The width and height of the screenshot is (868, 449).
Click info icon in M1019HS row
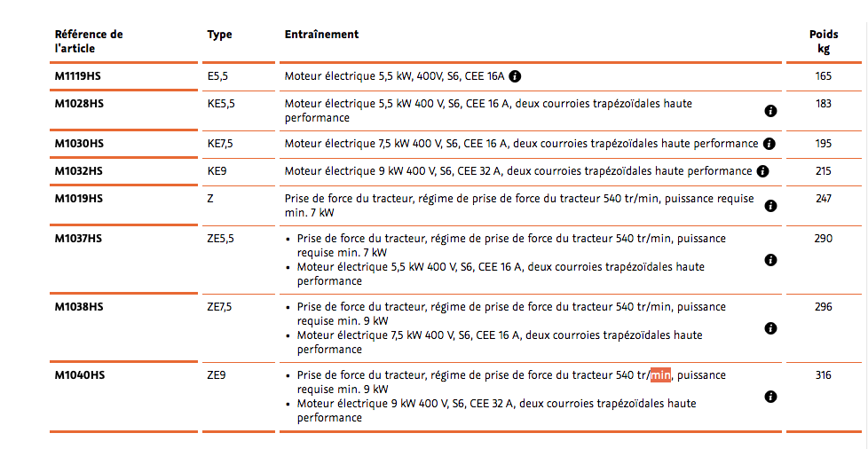770,206
